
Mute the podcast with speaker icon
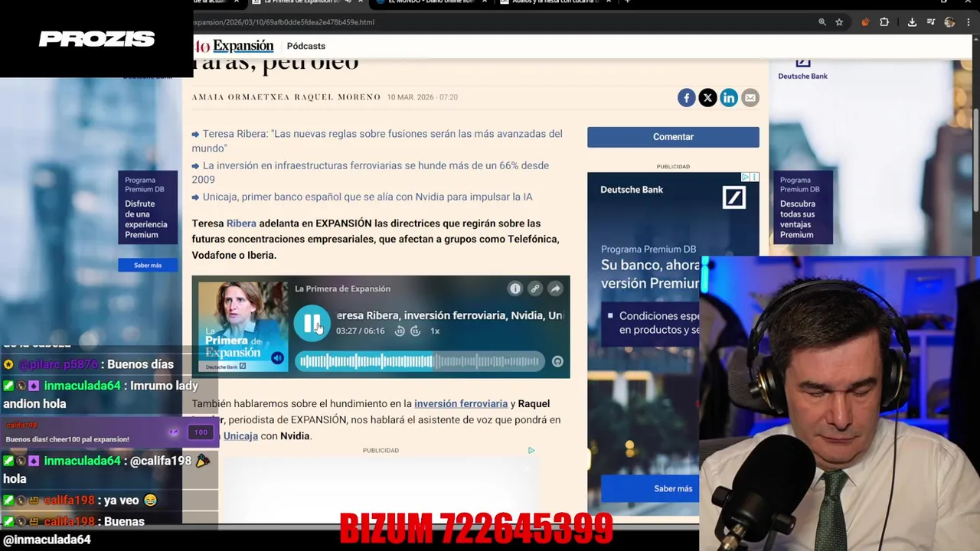tap(277, 358)
